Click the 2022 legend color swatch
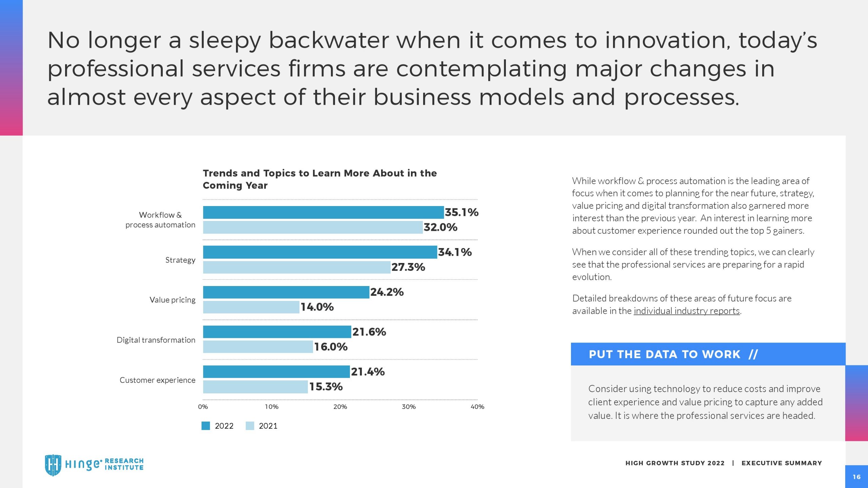 coord(205,426)
